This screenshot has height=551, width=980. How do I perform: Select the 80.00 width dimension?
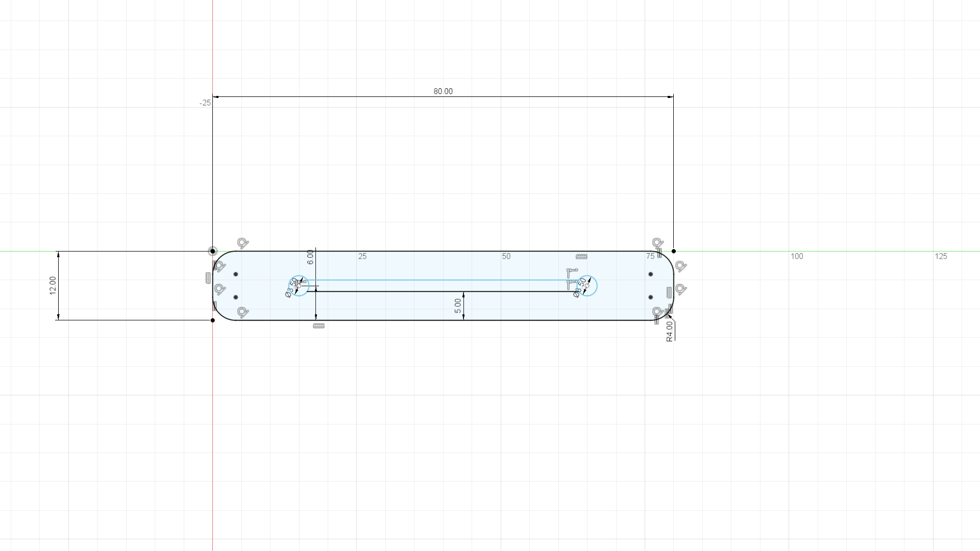pyautogui.click(x=443, y=91)
